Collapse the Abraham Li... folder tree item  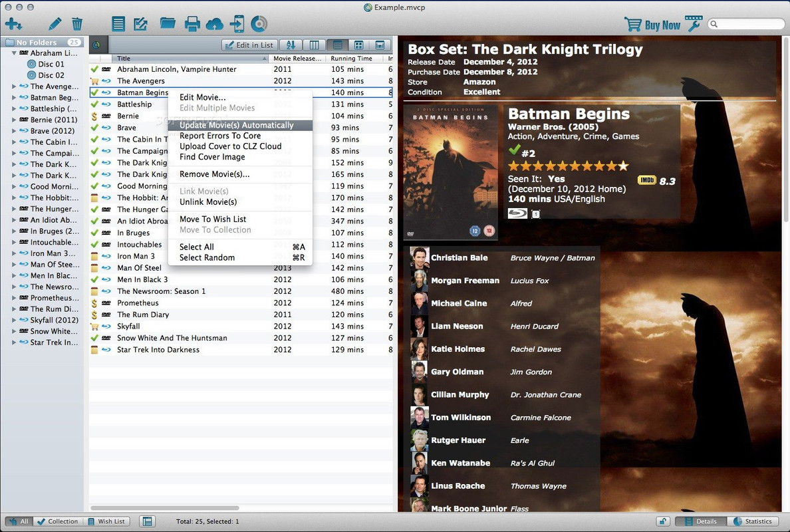(x=14, y=53)
